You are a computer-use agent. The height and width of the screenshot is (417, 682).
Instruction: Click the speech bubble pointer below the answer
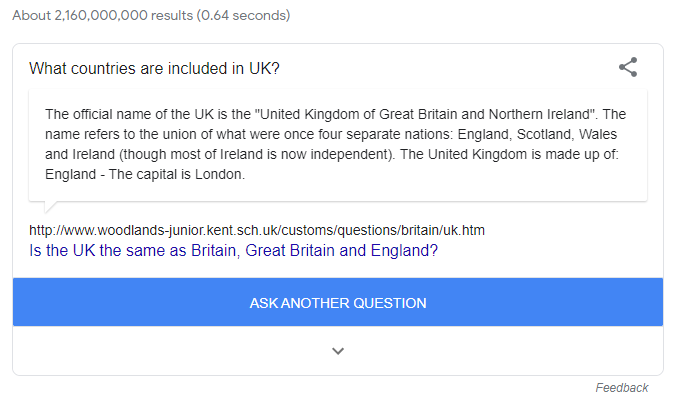point(50,207)
